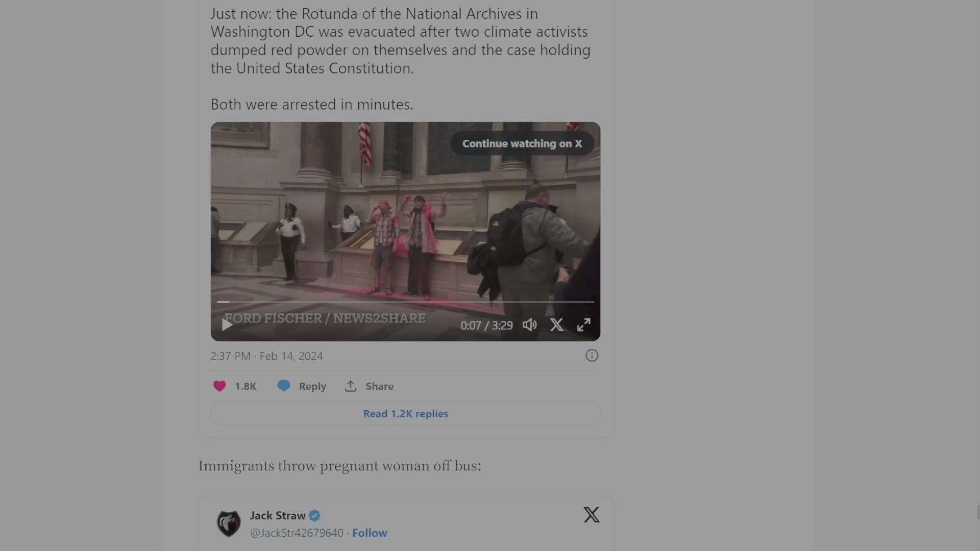Click @JackStr42679640 handle
The image size is (980, 551).
pos(297,533)
